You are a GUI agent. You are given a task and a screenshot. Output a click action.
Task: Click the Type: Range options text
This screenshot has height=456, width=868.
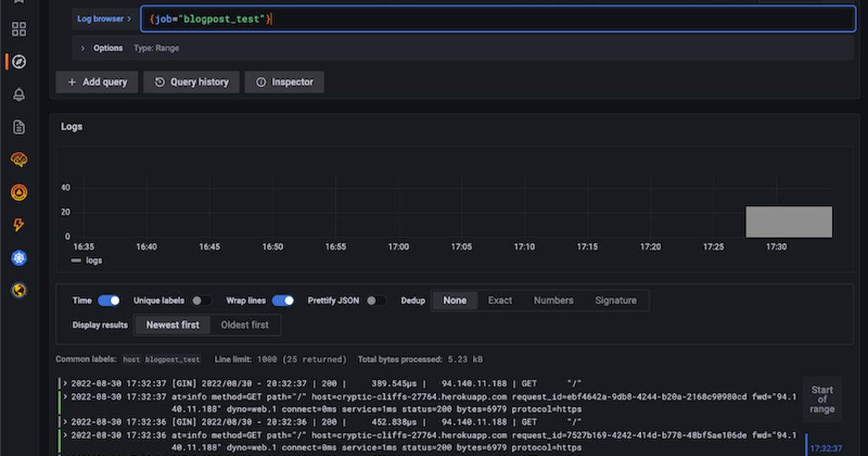point(156,48)
